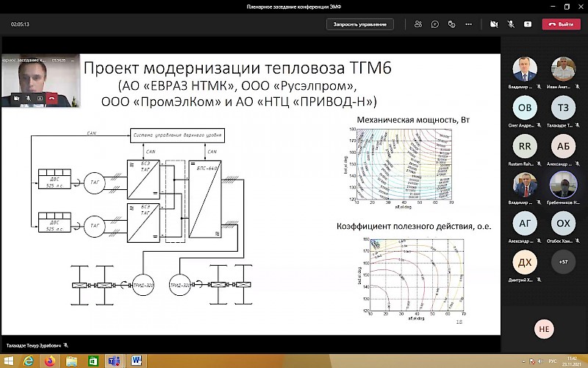The width and height of the screenshot is (588, 368).
Task: Click Запросить управление button
Action: click(360, 24)
